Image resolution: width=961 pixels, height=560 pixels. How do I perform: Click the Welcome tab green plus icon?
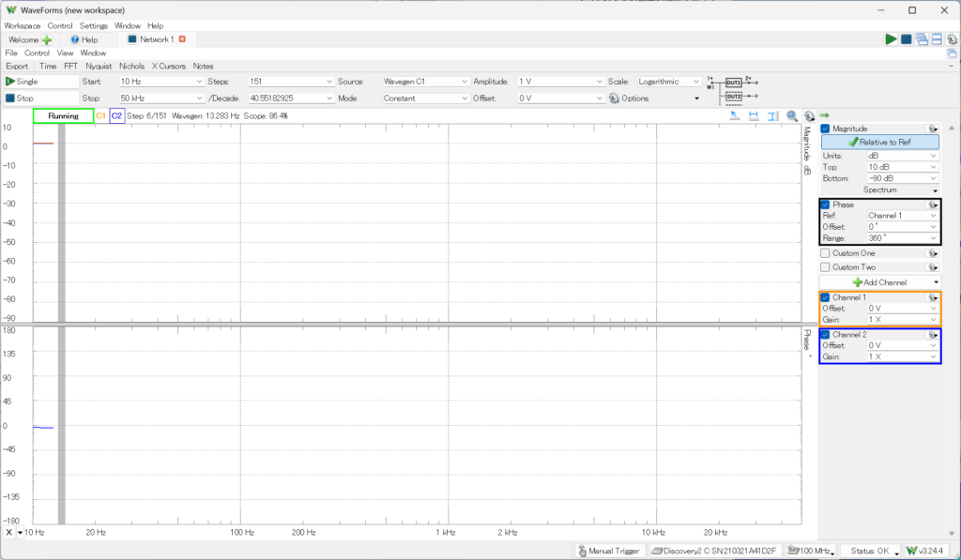[x=47, y=40]
